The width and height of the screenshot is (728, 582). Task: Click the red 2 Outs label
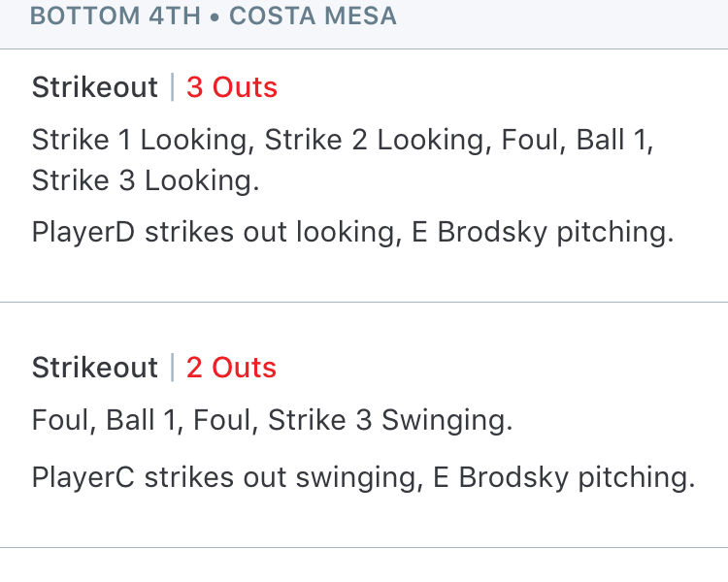(231, 368)
